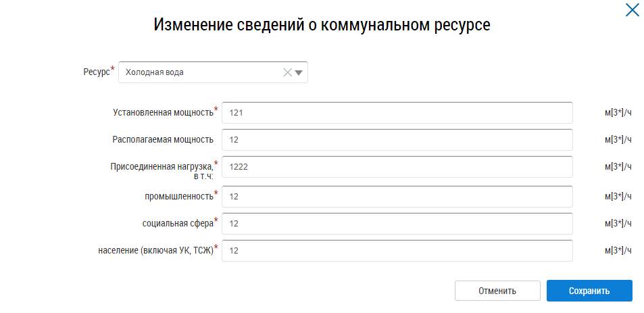Click the "социальная сфера" label text
The image size is (644, 313).
(x=178, y=222)
